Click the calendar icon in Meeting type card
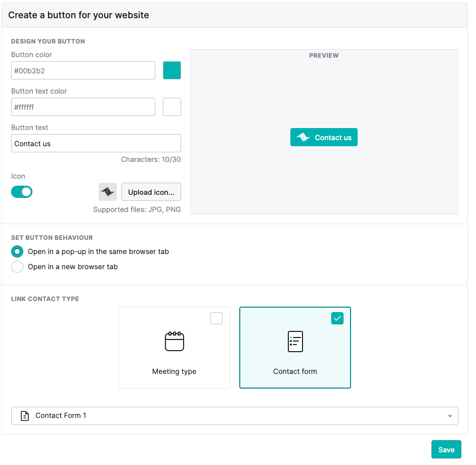This screenshot has height=465, width=476. click(174, 342)
